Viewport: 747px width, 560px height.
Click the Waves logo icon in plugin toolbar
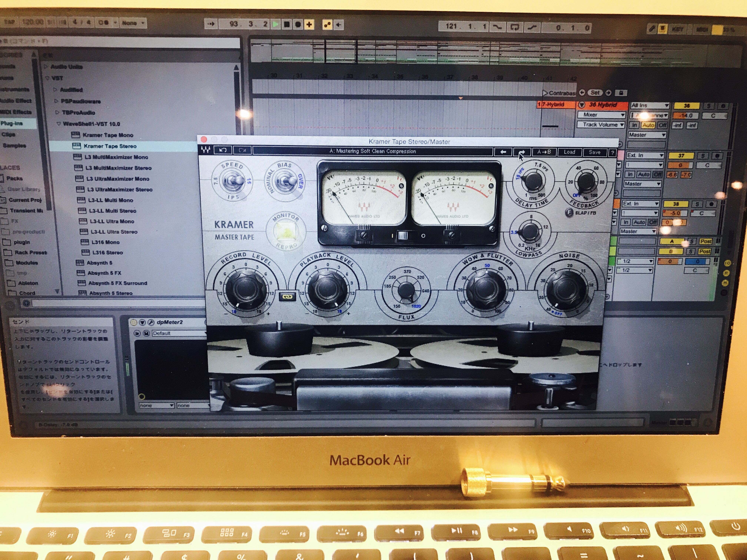(206, 150)
